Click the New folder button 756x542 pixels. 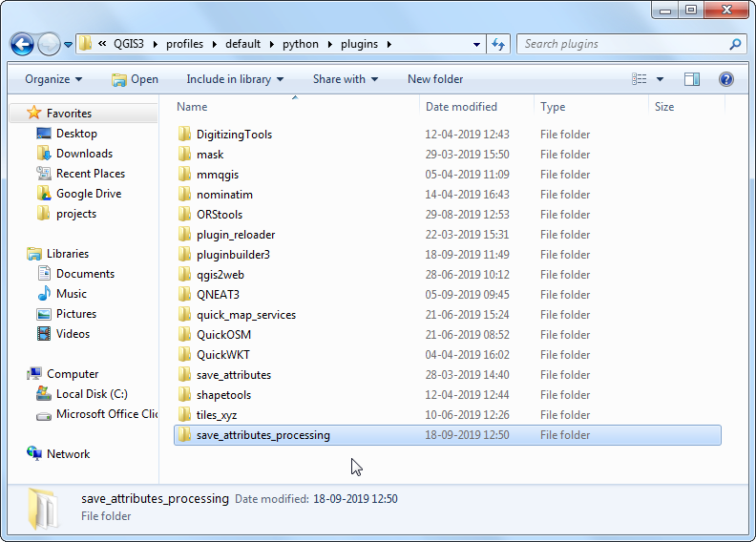pyautogui.click(x=435, y=79)
